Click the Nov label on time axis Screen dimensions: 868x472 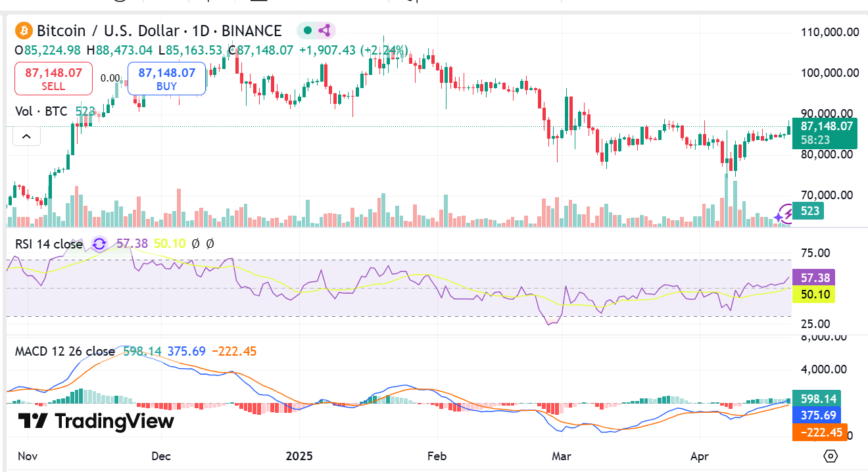pyautogui.click(x=29, y=456)
